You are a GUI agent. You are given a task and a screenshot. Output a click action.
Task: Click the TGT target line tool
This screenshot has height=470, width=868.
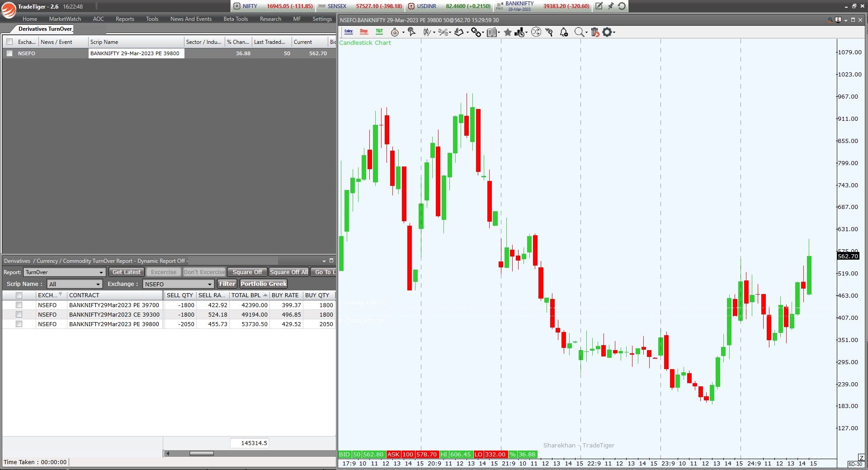(379, 32)
